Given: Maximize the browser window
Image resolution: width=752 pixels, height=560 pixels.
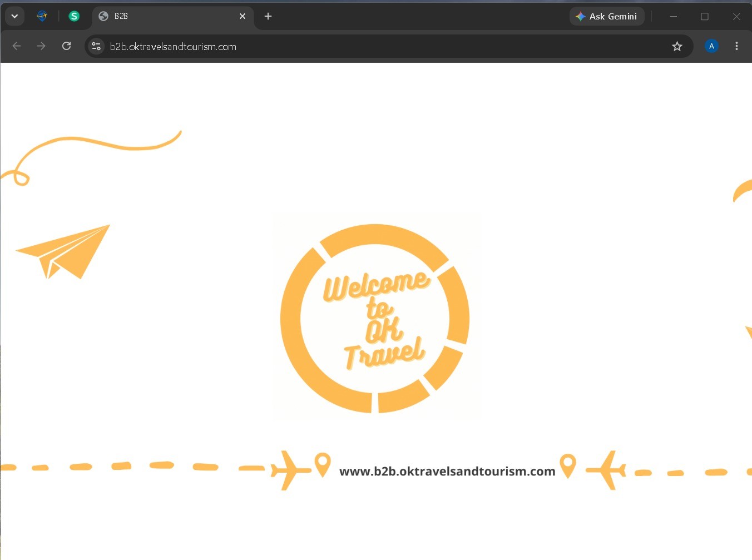Looking at the screenshot, I should pos(705,16).
